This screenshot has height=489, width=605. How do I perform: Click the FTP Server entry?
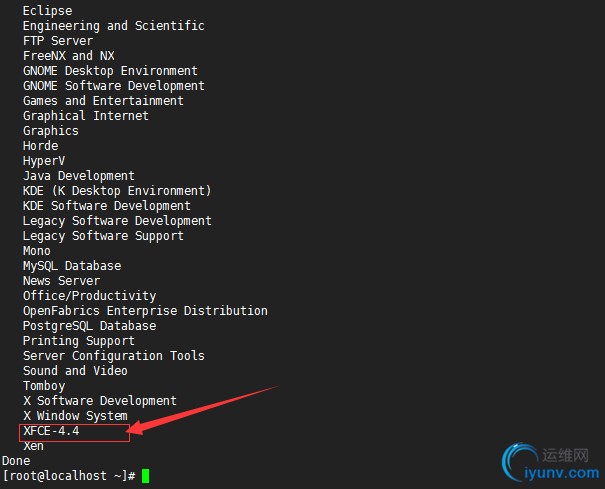pyautogui.click(x=58, y=41)
